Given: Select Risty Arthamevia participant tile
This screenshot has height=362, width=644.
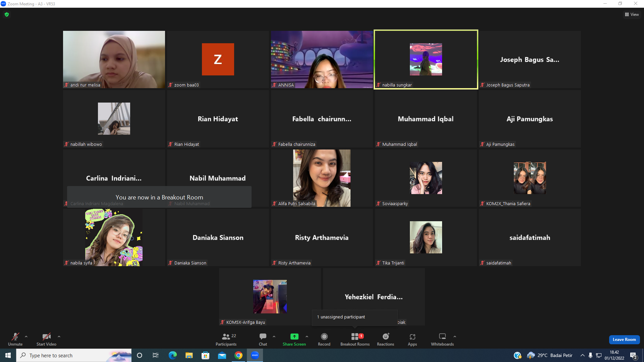Looking at the screenshot, I should (x=322, y=237).
